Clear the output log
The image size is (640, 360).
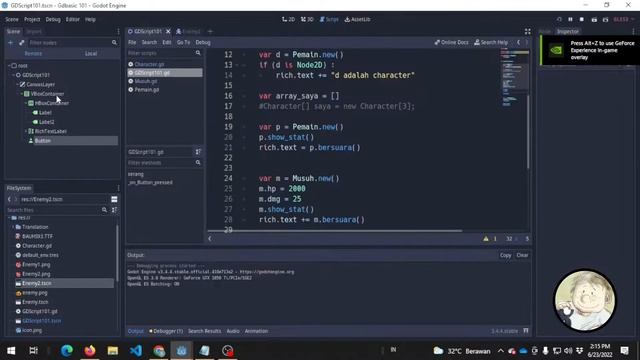pos(522,256)
